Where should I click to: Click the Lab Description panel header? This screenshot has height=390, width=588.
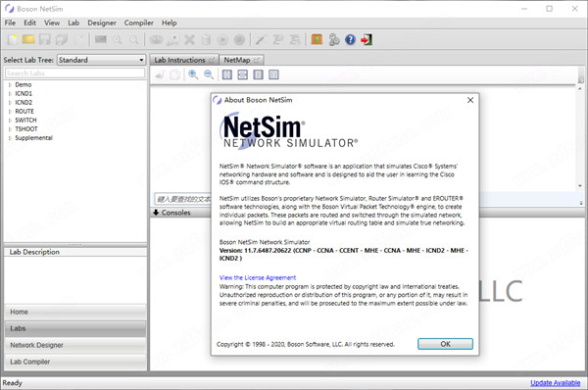75,252
